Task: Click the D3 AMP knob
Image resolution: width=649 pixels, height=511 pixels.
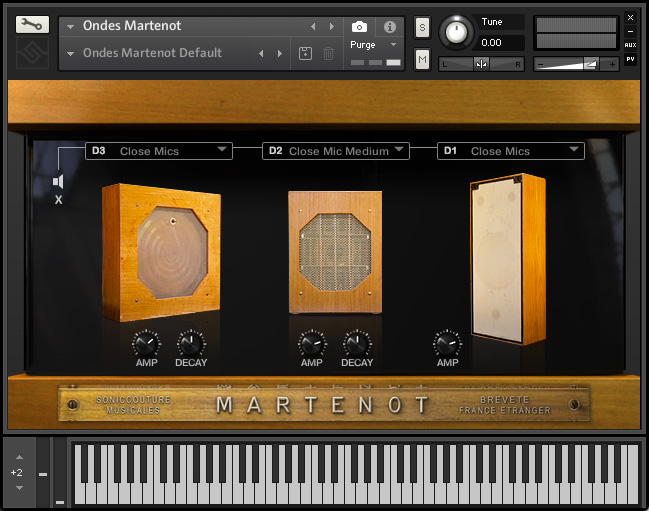Action: click(147, 344)
